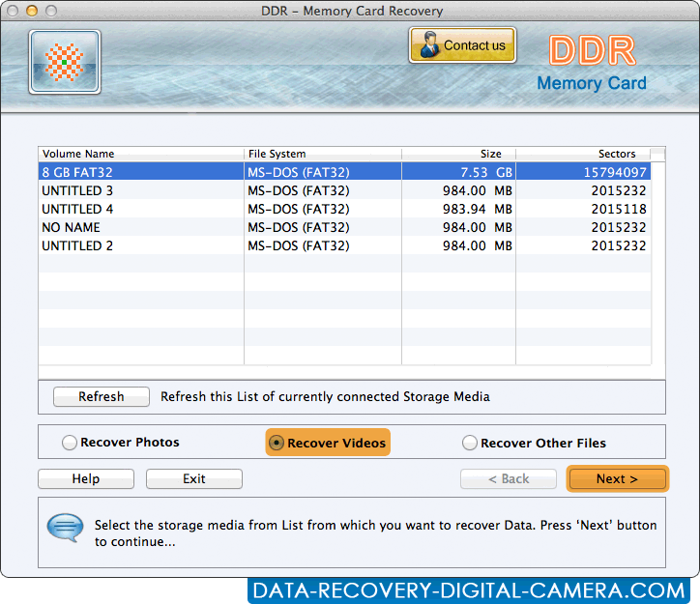Click the 15794097 sectors cell
The image size is (700, 604).
pos(583,172)
